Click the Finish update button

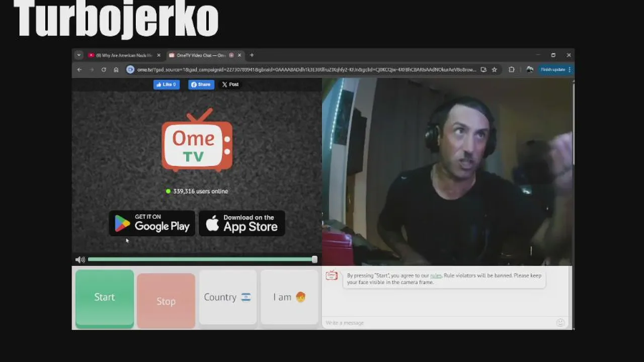click(x=552, y=70)
